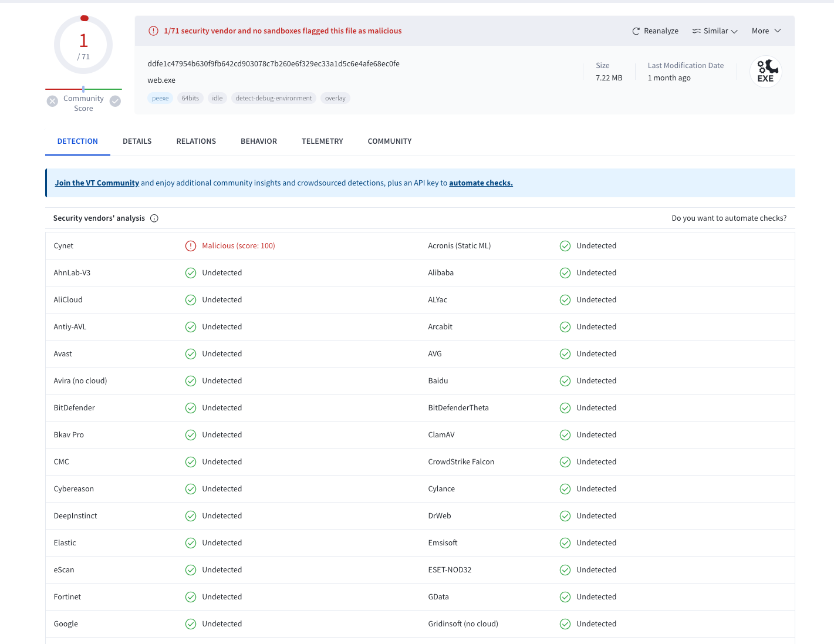Click the CrowdStrike Falcon check icon
The width and height of the screenshot is (834, 644).
click(565, 462)
